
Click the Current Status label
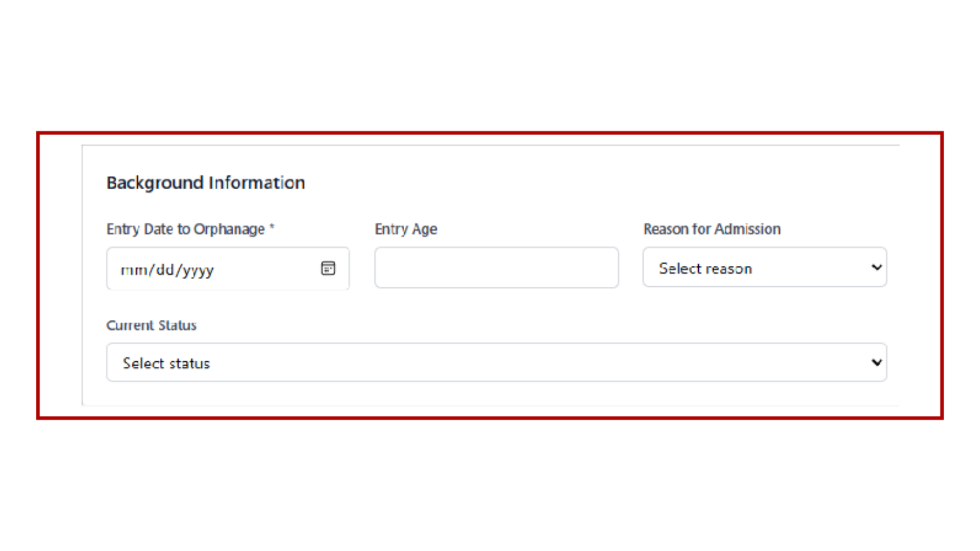[151, 325]
